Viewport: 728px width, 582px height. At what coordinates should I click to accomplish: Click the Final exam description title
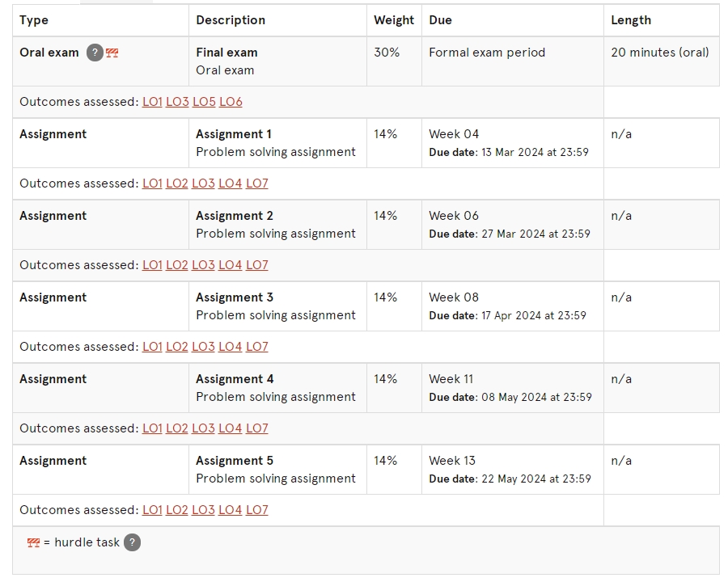click(x=226, y=53)
